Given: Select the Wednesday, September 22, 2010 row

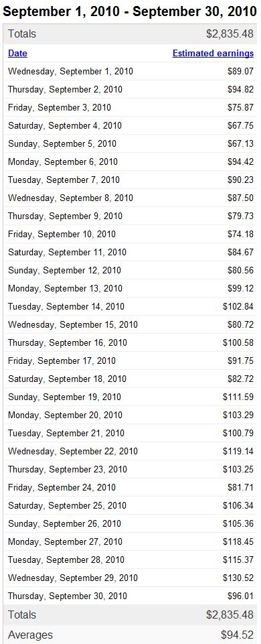Looking at the screenshot, I should [130, 451].
